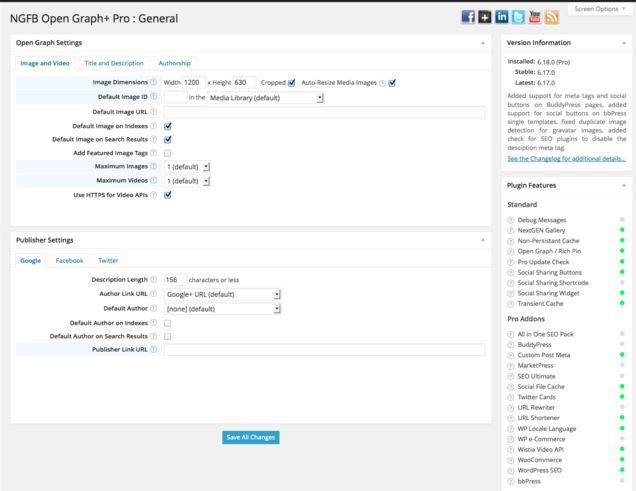The height and width of the screenshot is (491, 636).
Task: Collapse the Plugin Features box
Action: 624,185
